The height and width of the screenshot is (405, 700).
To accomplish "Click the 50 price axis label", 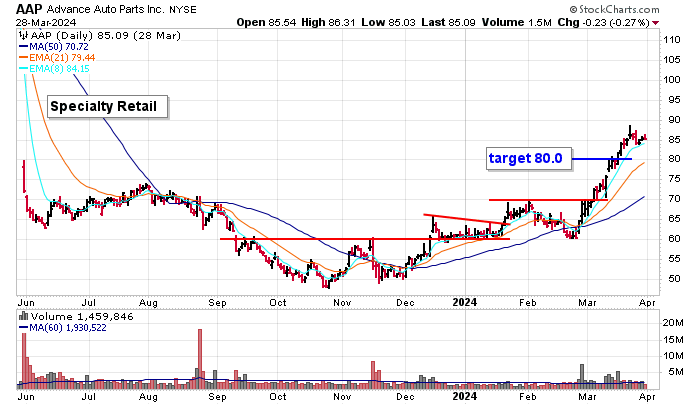I will (x=674, y=279).
